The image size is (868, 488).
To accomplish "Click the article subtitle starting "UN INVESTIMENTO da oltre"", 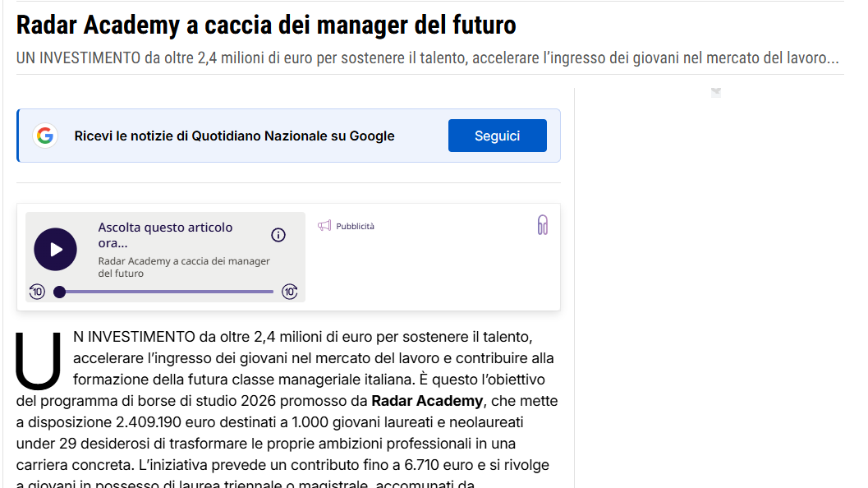I will [x=427, y=58].
